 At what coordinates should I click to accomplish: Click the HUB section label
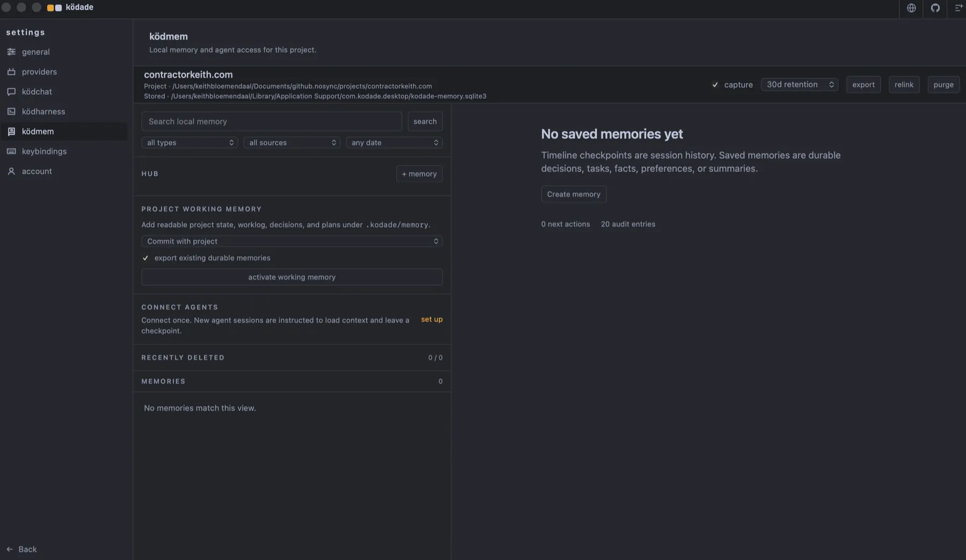click(x=150, y=174)
